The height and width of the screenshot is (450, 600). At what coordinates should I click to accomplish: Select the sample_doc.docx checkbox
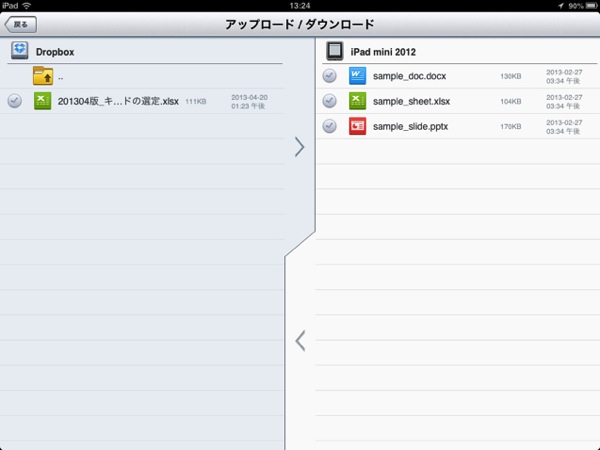pos(329,76)
